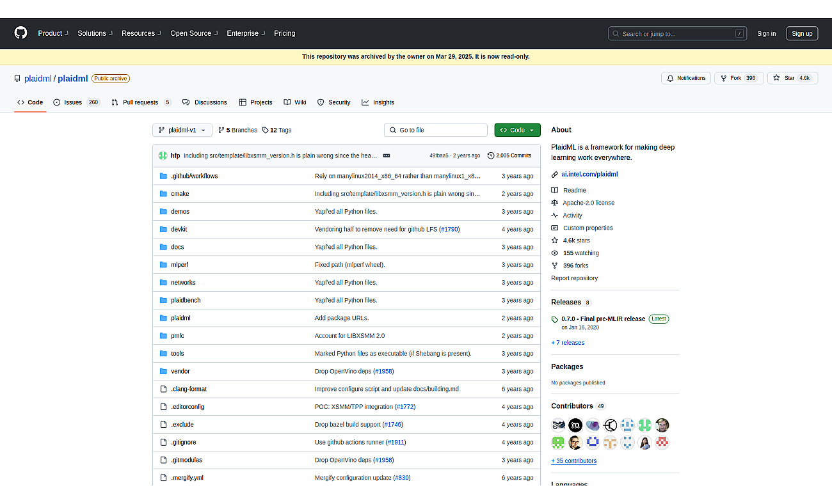Screen dimensions: 832x504
Task: Open the Insights tab
Action: 378,102
